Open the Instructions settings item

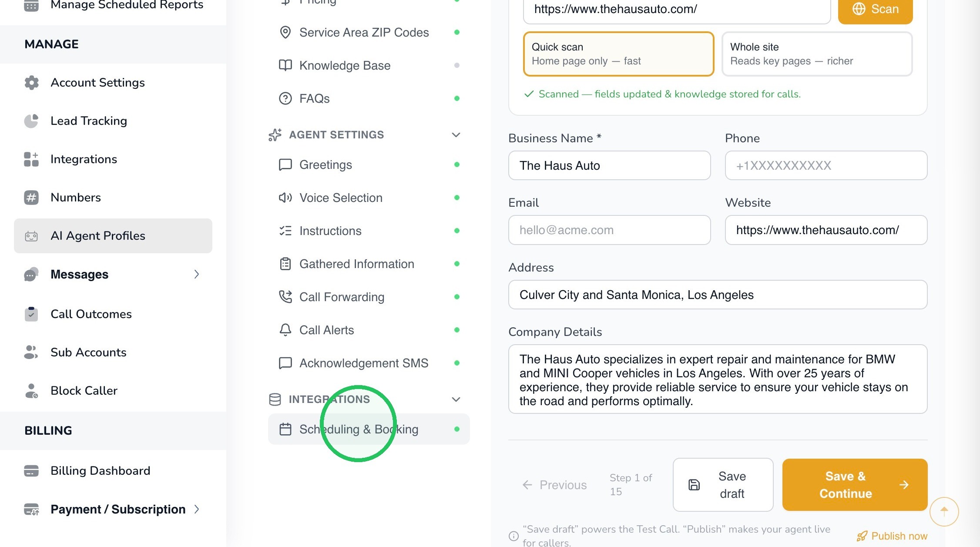369,231
